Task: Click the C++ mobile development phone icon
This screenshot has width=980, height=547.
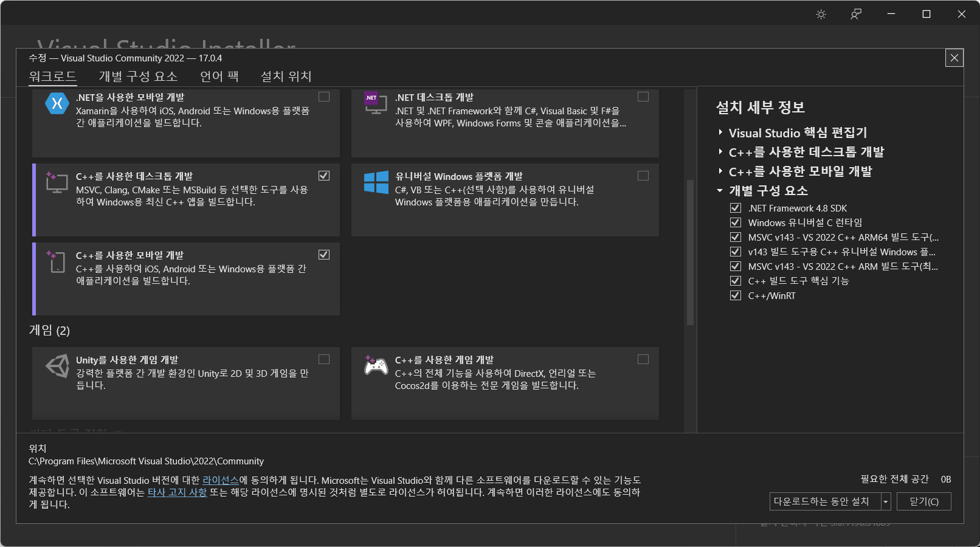Action: tap(57, 261)
